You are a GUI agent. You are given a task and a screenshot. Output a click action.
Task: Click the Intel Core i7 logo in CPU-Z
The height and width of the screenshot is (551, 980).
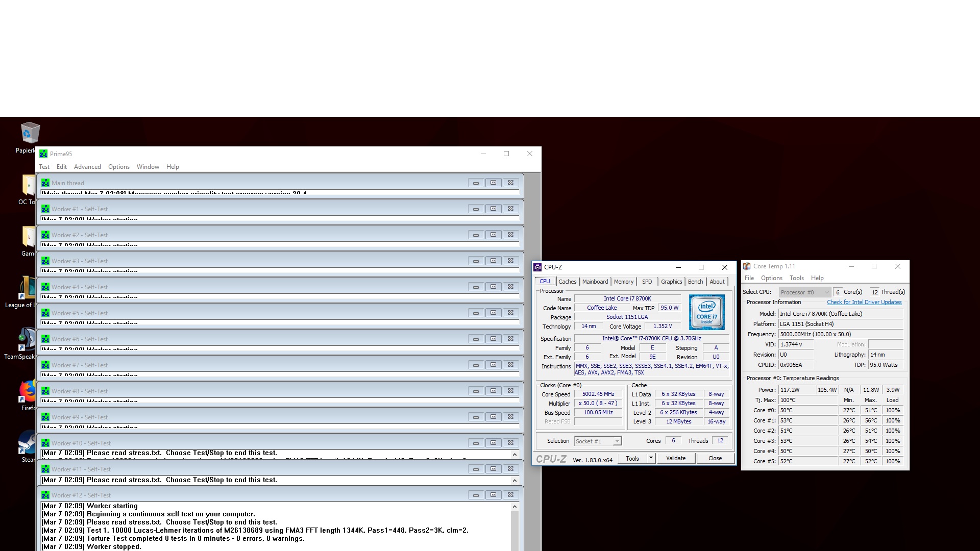pos(706,312)
